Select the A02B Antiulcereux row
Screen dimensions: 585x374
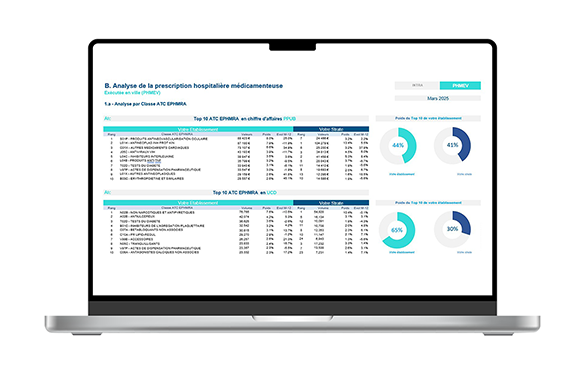click(x=236, y=217)
